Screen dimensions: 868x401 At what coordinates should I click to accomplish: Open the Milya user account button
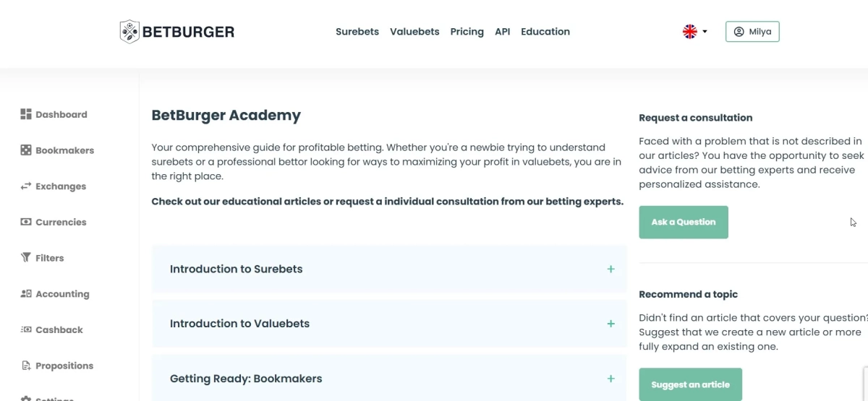[752, 32]
